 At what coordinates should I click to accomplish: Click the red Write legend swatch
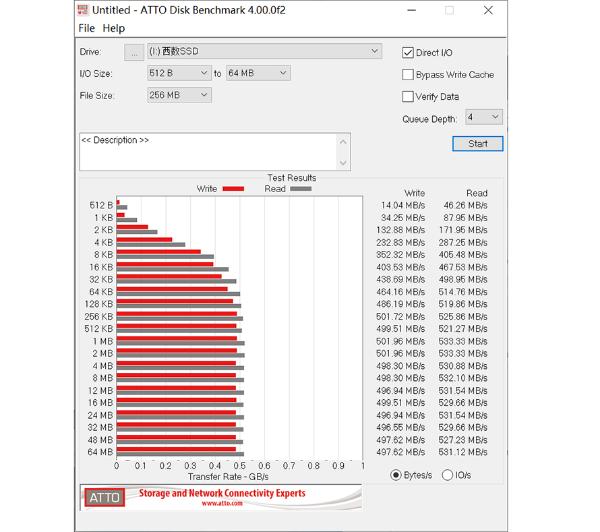(233, 189)
